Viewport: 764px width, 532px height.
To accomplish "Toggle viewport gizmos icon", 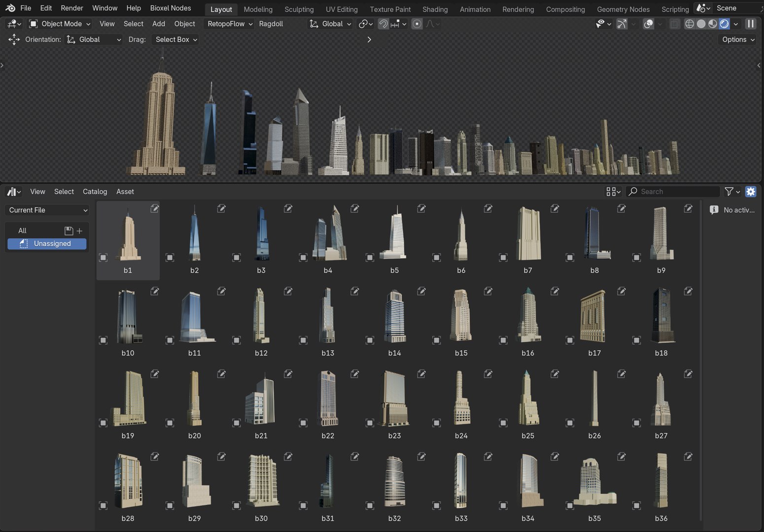I will point(622,24).
